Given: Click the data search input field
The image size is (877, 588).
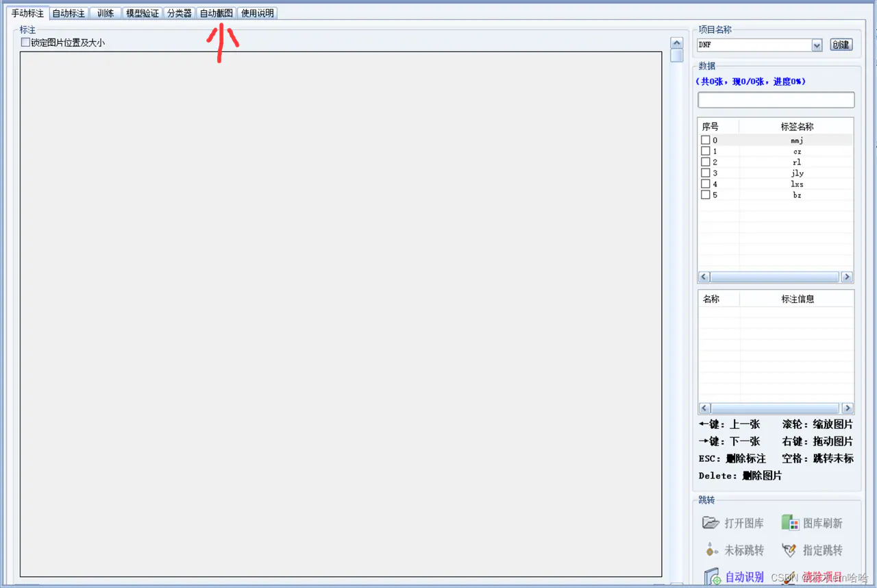Looking at the screenshot, I should [776, 100].
